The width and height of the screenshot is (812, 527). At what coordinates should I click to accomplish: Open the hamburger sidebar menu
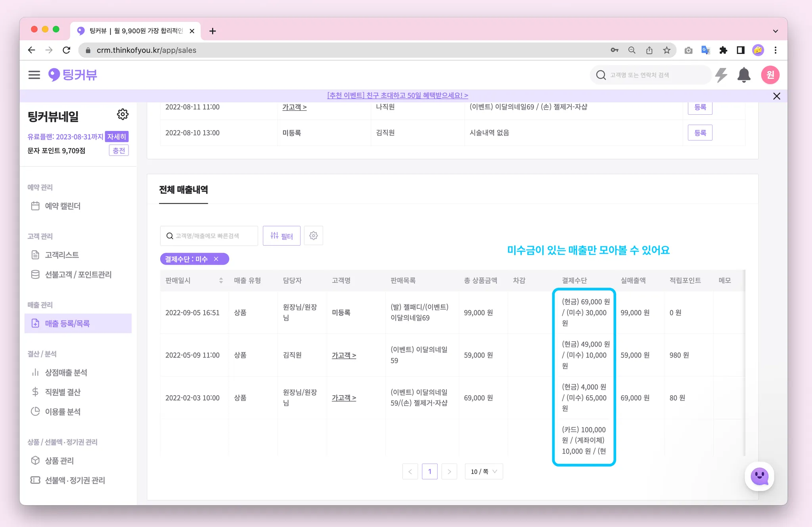click(x=34, y=75)
